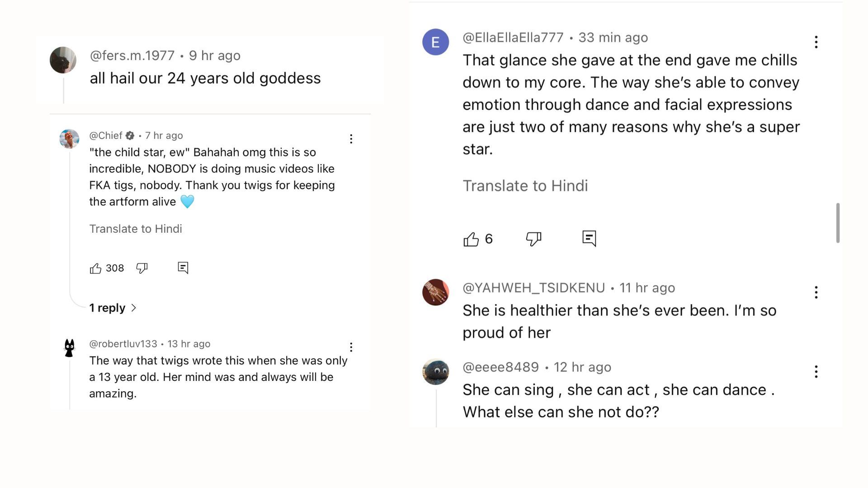This screenshot has height=488, width=868.
Task: Open options menu for @robertluv133's comment
Action: point(351,347)
